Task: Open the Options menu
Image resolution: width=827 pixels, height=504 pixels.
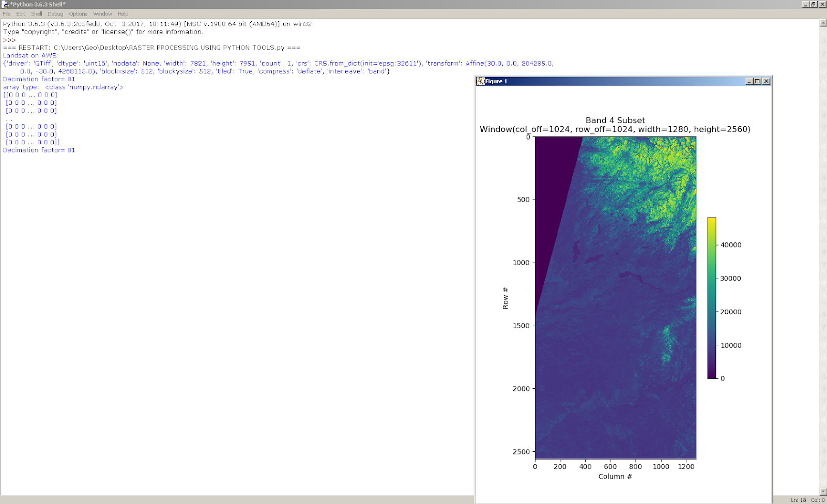Action: point(78,14)
